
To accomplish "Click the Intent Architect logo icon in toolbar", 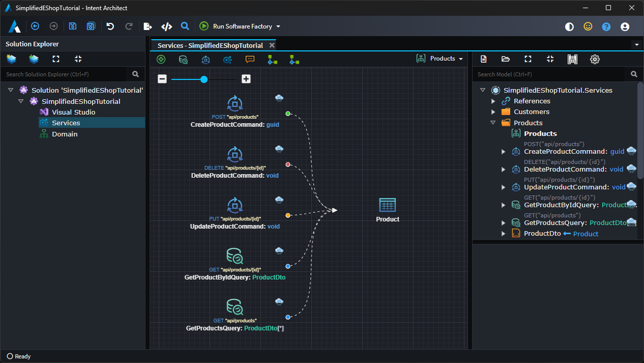I will click(14, 26).
